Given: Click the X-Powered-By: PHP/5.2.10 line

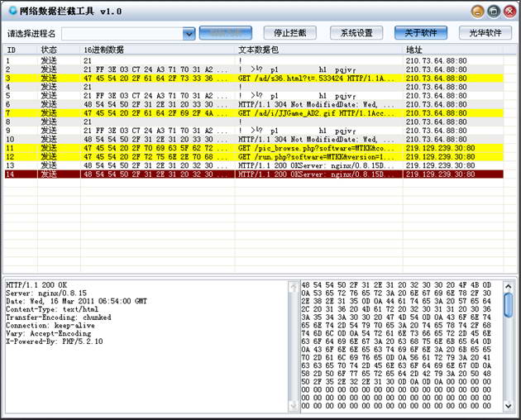Looking at the screenshot, I should pos(54,341).
